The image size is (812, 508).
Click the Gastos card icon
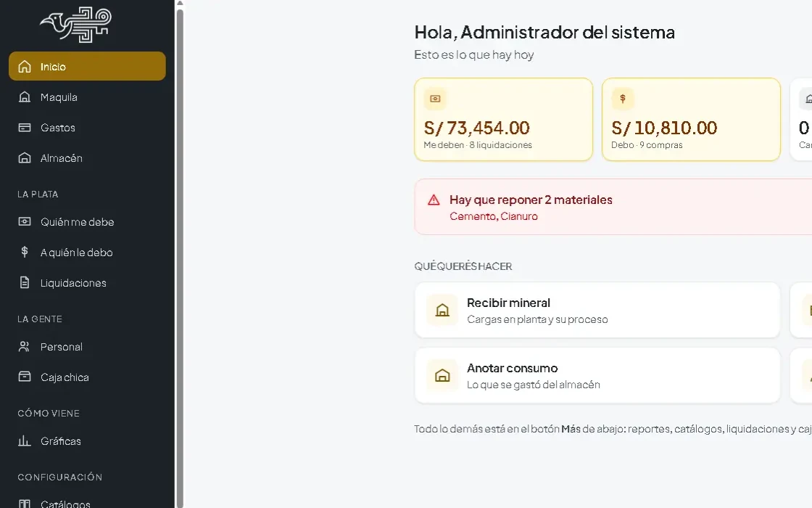(25, 128)
